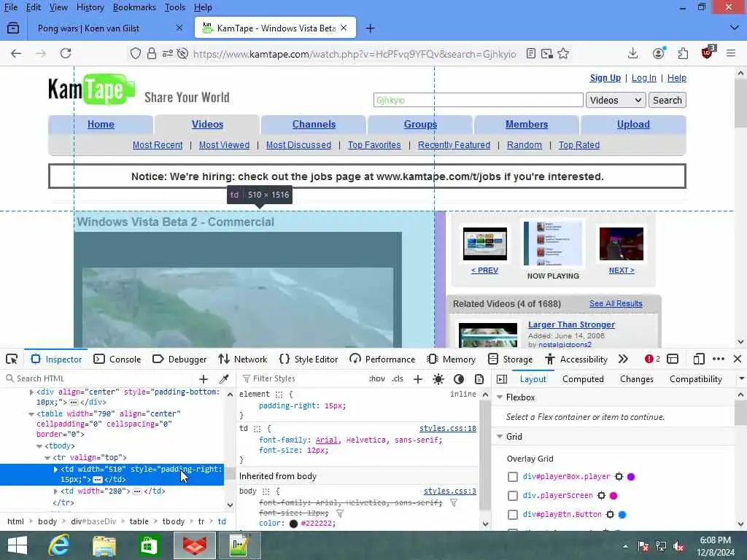Open the Sign Up link
Image resolution: width=747 pixels, height=560 pixels.
pyautogui.click(x=605, y=77)
